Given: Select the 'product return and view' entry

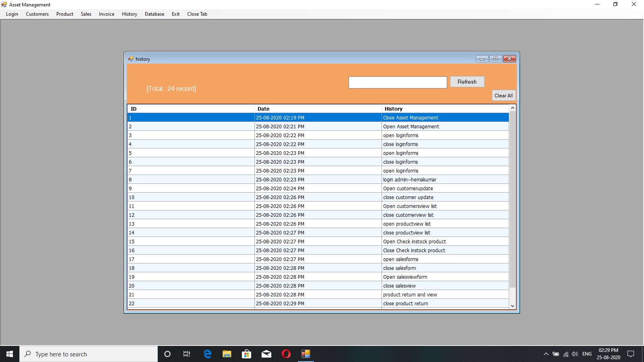Looking at the screenshot, I should pos(318,295).
